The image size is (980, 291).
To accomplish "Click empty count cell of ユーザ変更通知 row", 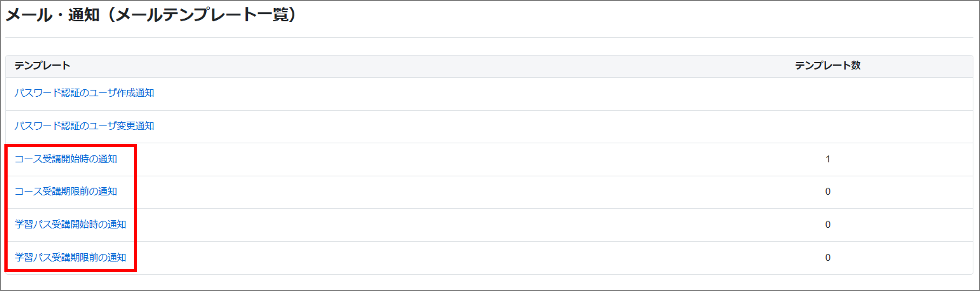I will click(827, 126).
